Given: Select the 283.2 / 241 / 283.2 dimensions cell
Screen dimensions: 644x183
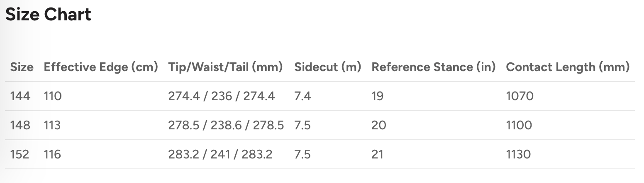Looking at the screenshot, I should (x=220, y=154).
